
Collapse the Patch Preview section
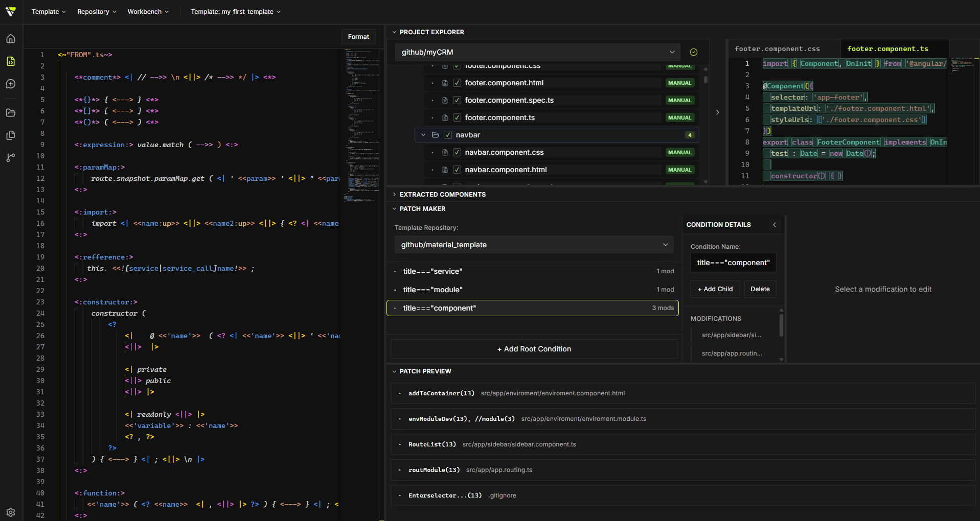pos(394,371)
